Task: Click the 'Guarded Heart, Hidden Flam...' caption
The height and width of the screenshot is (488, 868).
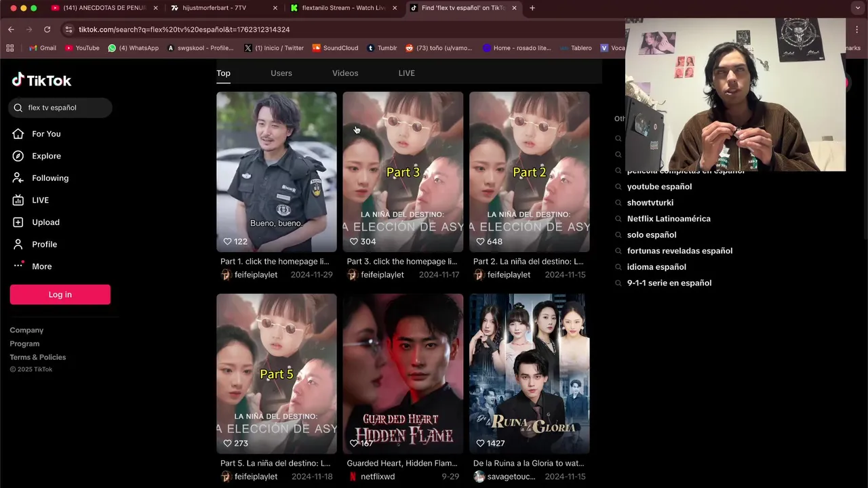Action: pyautogui.click(x=402, y=464)
